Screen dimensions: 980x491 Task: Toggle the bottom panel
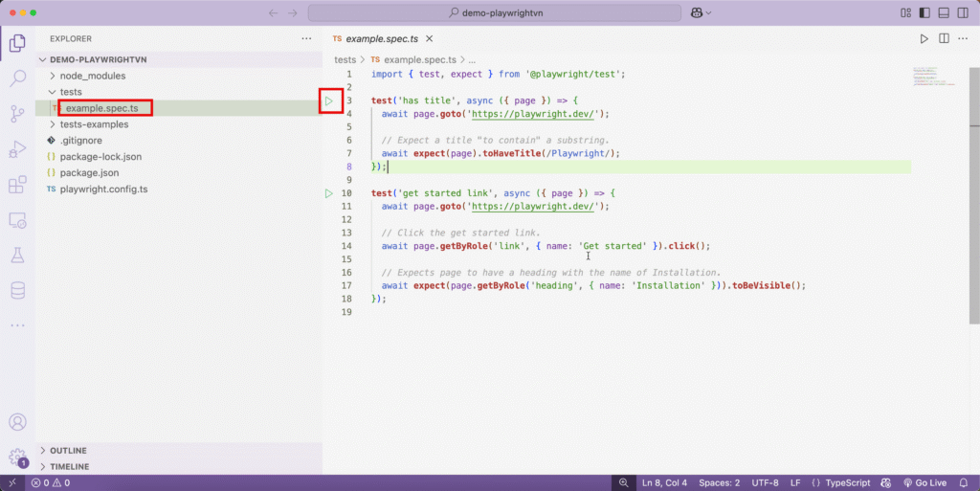pos(944,13)
